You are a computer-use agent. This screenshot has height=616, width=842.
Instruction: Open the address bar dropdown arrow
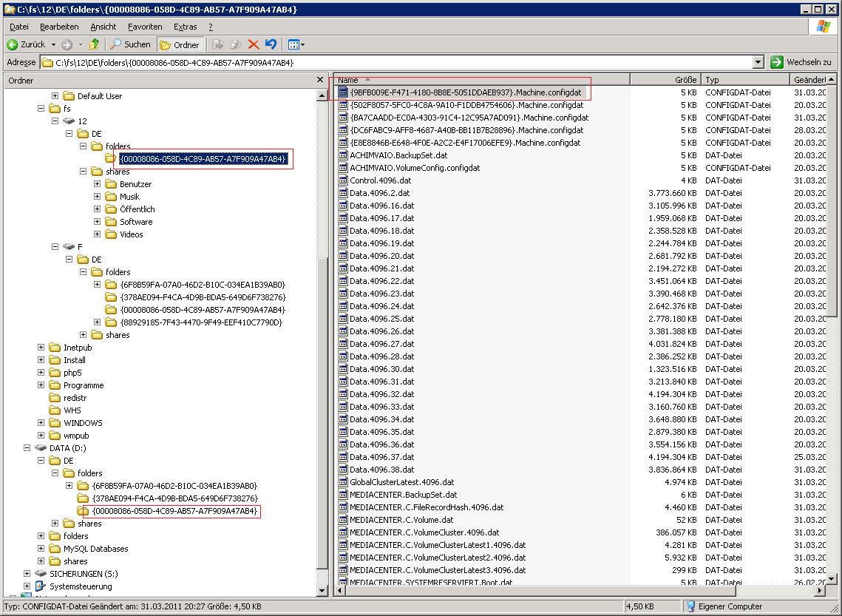758,62
